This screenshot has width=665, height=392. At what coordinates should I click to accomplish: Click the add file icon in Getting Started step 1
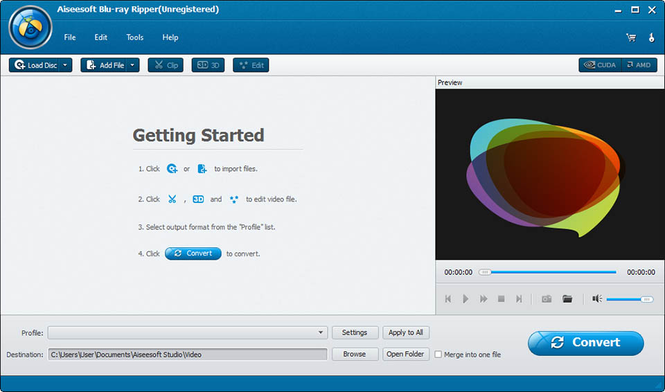[x=202, y=169]
